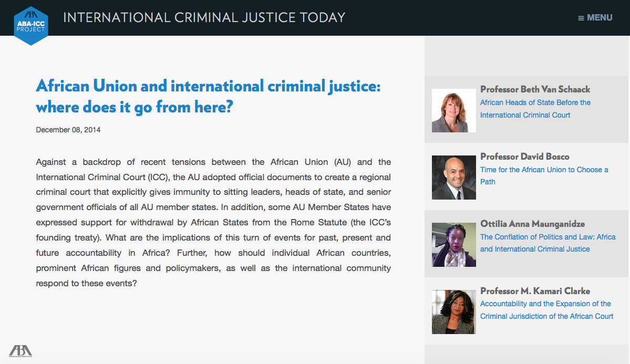
Task: Open 'Accountability and the Expansion of the Criminal Jurisdiction' link
Action: click(546, 310)
